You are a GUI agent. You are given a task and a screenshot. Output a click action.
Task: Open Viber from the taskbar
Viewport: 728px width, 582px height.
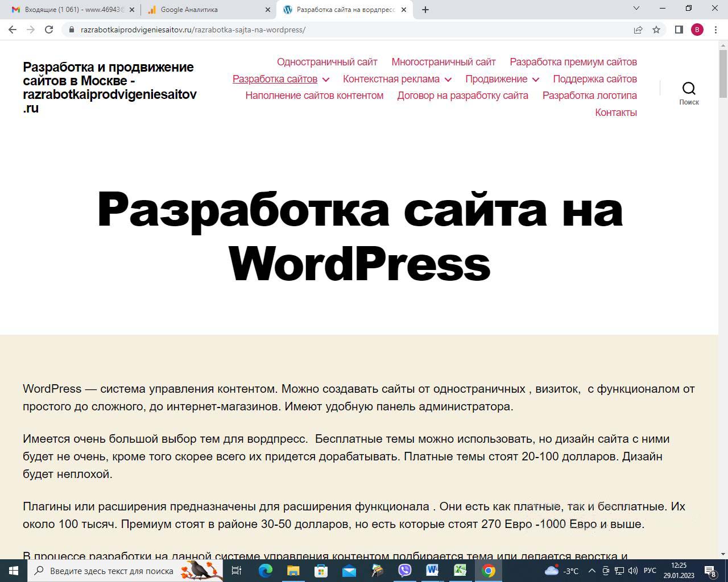[404, 571]
